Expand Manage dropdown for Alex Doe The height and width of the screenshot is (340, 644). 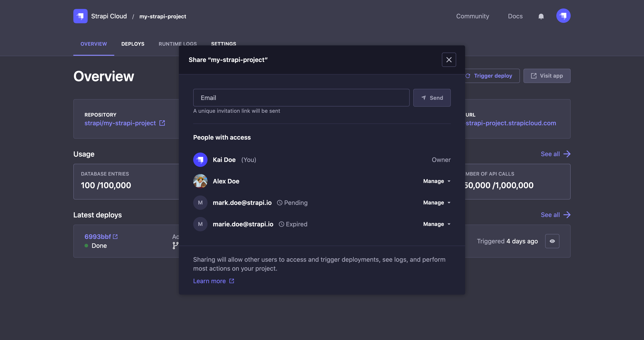(436, 181)
